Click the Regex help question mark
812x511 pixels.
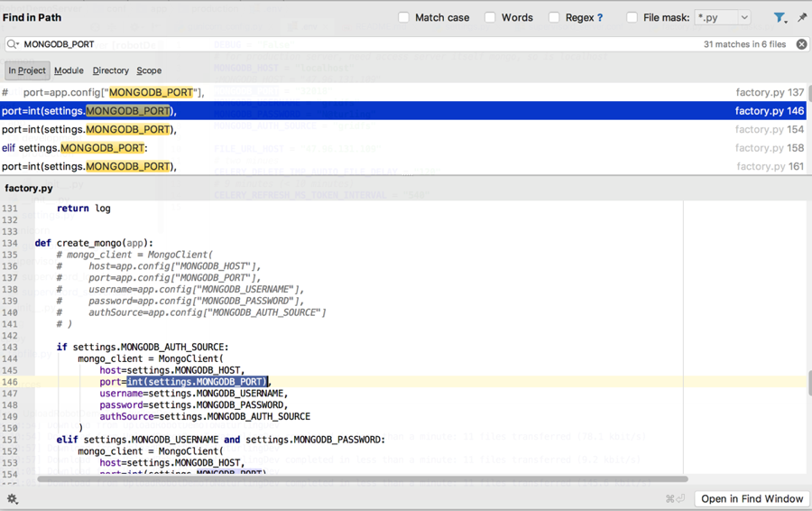pyautogui.click(x=600, y=17)
